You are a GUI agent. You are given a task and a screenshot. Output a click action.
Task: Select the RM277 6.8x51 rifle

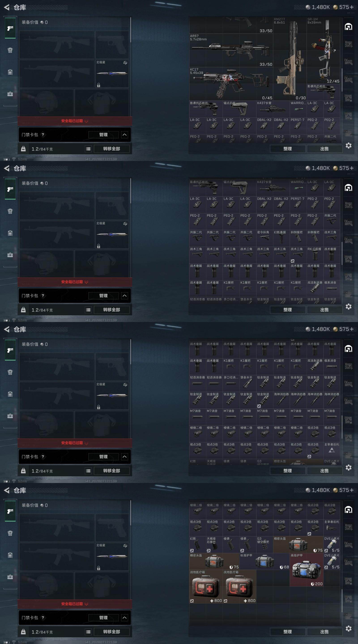(290, 59)
